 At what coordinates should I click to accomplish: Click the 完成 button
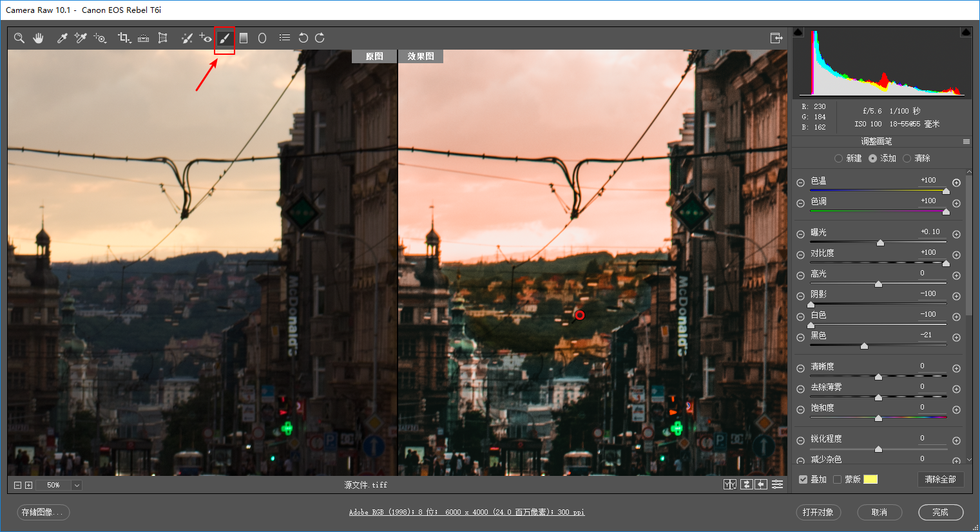941,512
